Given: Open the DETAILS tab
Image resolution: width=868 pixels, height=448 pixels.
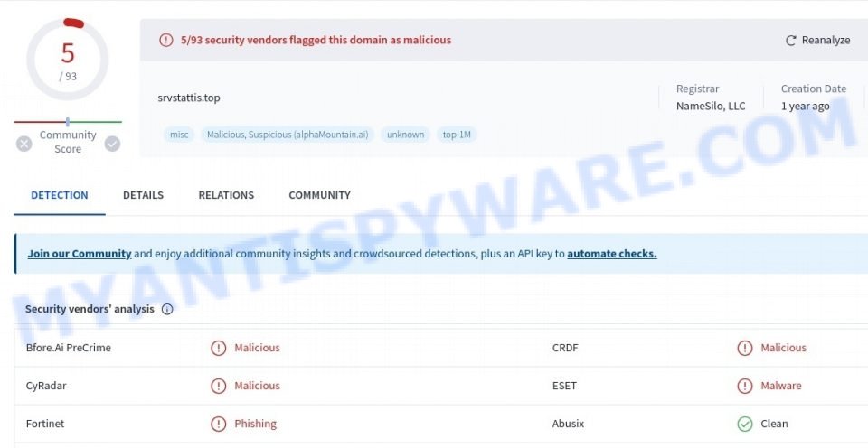Looking at the screenshot, I should pos(144,195).
